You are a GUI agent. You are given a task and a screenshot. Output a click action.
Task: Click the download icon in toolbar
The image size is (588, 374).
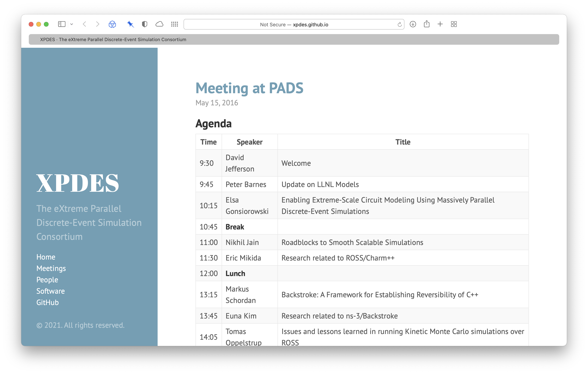pos(412,24)
